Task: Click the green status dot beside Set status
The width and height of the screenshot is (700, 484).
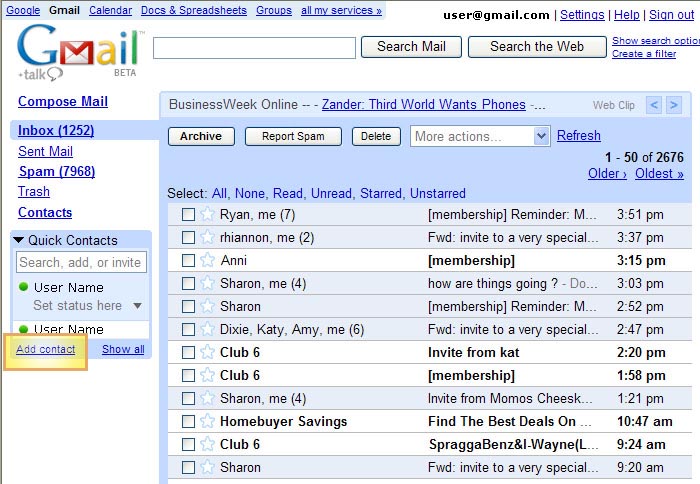Action: tap(24, 287)
